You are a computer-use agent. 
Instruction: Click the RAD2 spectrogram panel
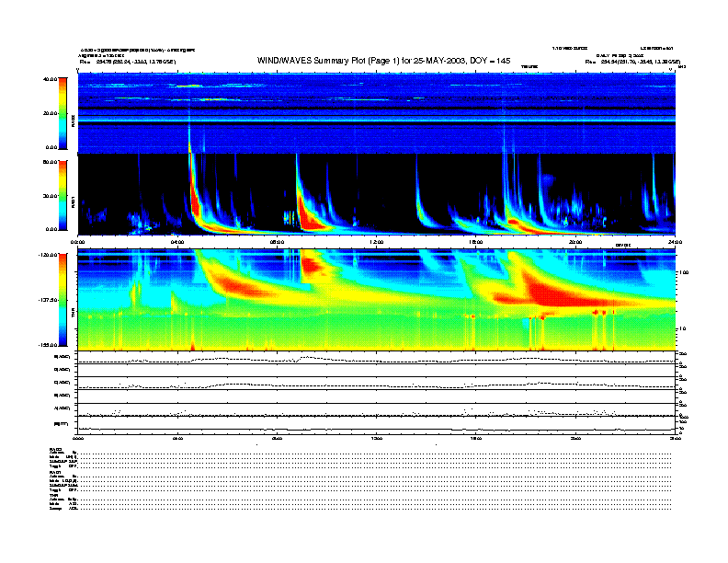(377, 113)
